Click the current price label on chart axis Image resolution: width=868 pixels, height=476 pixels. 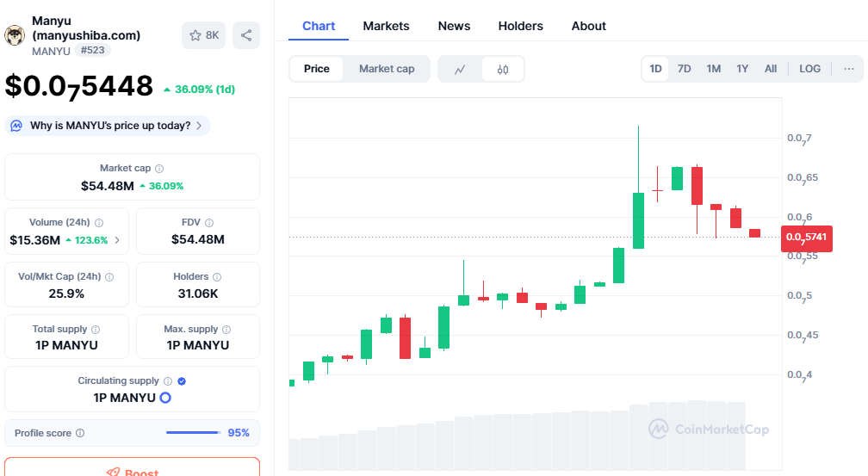click(807, 237)
